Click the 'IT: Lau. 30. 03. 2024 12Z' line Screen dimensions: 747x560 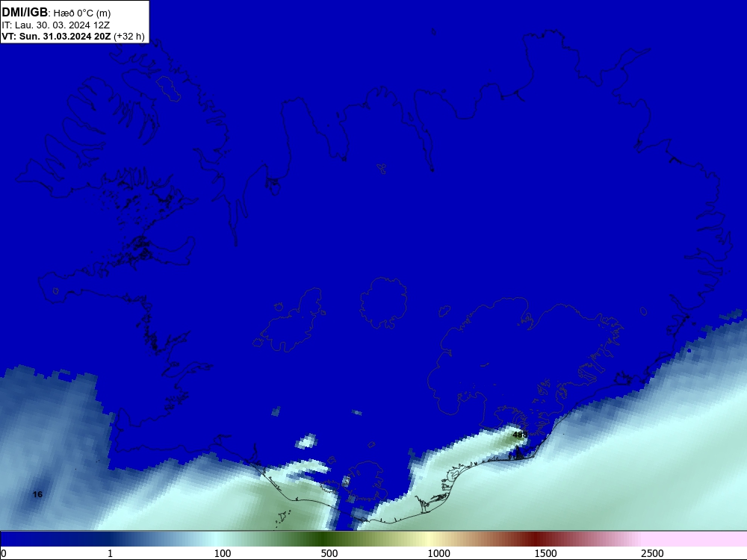tap(56, 25)
